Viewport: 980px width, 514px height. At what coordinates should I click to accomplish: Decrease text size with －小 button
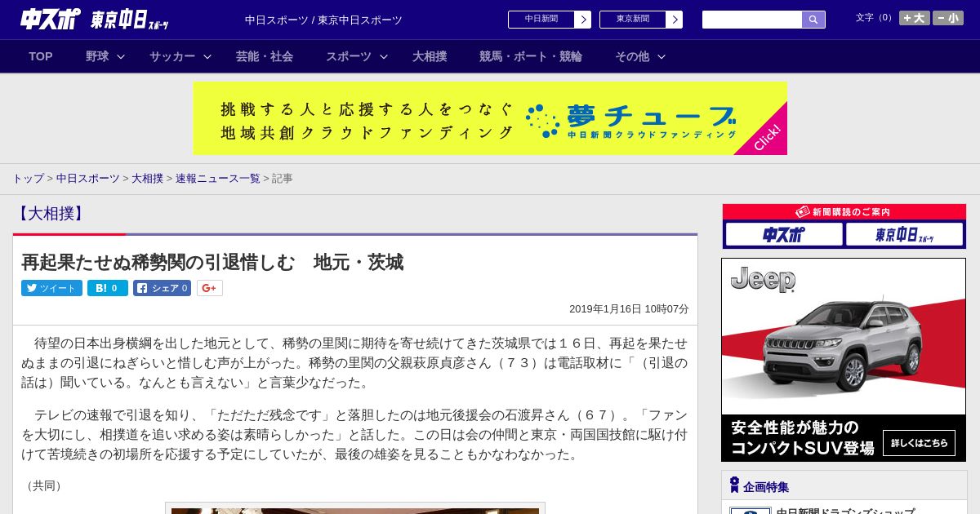[x=948, y=18]
